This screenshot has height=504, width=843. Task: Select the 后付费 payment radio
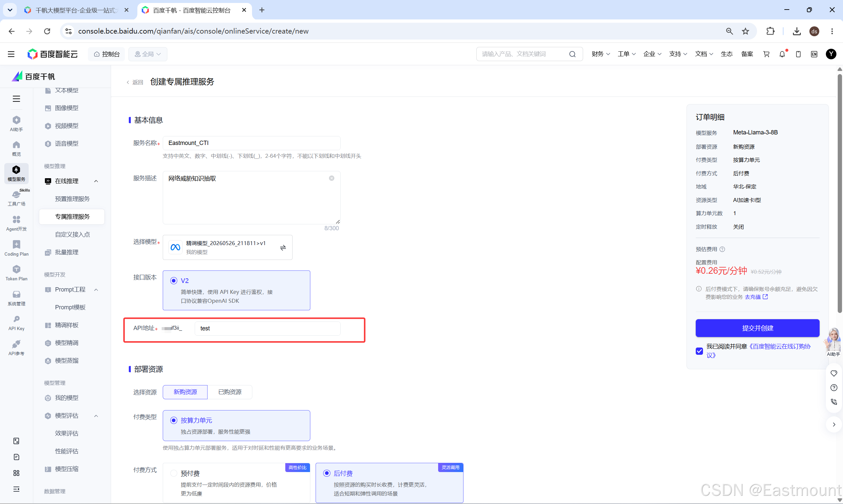(x=326, y=473)
